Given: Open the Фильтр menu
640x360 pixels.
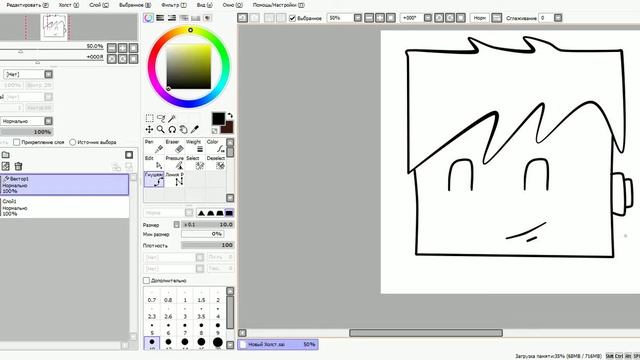Looking at the screenshot, I should pos(173,5).
